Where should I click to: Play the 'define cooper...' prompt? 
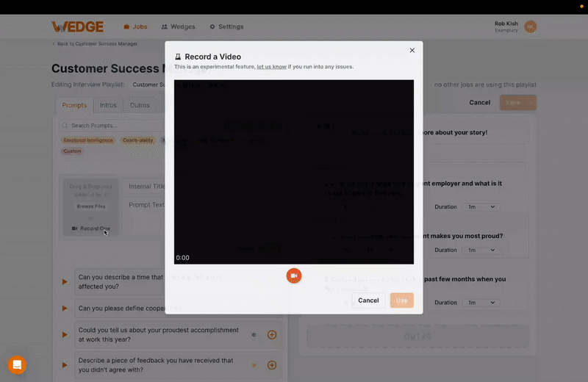coord(65,309)
